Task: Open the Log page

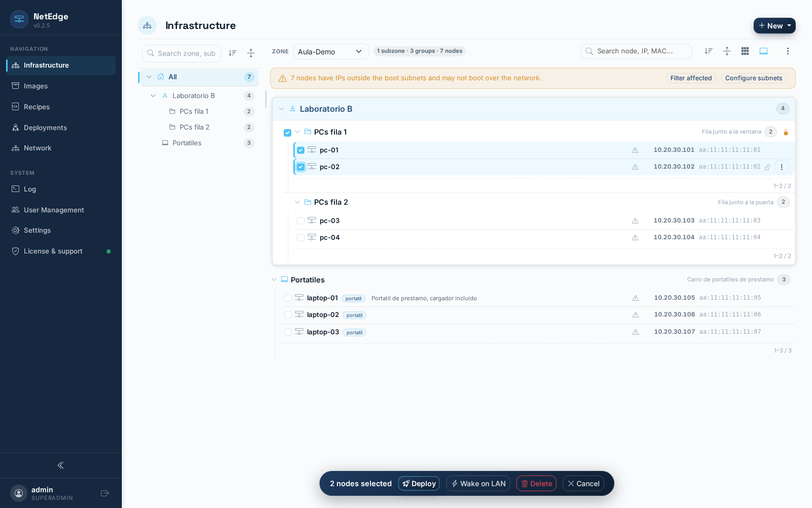Action: point(61,189)
